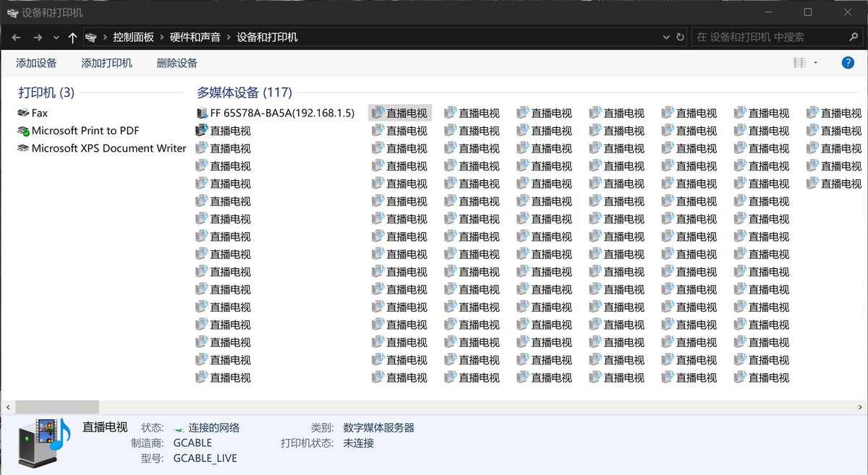868x475 pixels.
Task: Change view using the view layout icon
Action: (800, 63)
